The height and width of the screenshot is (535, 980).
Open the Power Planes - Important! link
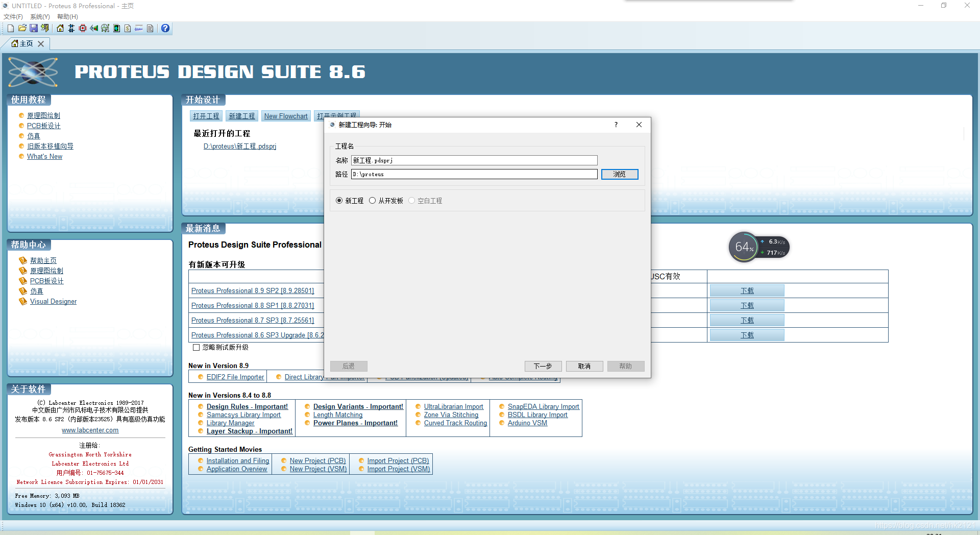tap(355, 423)
